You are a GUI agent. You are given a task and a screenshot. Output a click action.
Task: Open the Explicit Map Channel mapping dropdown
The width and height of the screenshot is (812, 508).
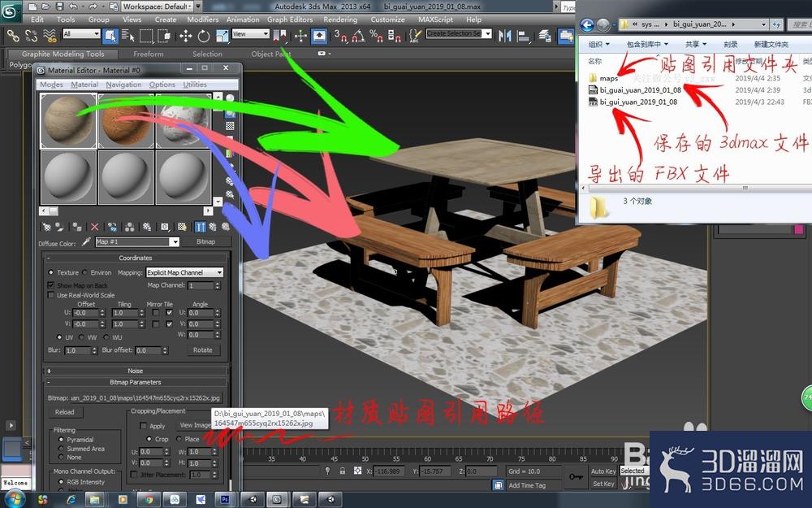click(185, 272)
